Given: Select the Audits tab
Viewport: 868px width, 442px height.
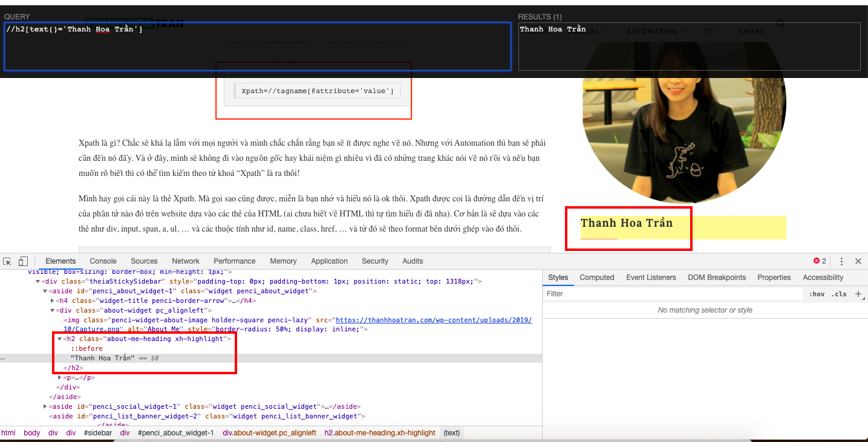Looking at the screenshot, I should point(413,261).
